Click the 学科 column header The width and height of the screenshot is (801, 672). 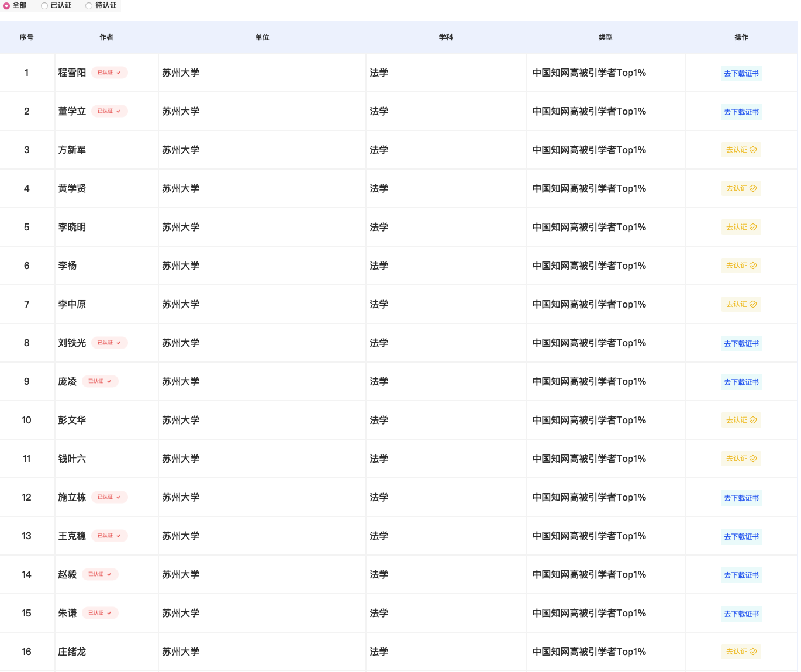[446, 37]
